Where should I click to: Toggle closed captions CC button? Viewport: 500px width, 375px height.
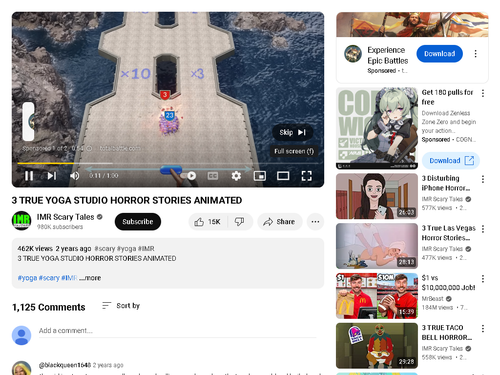[x=213, y=176]
